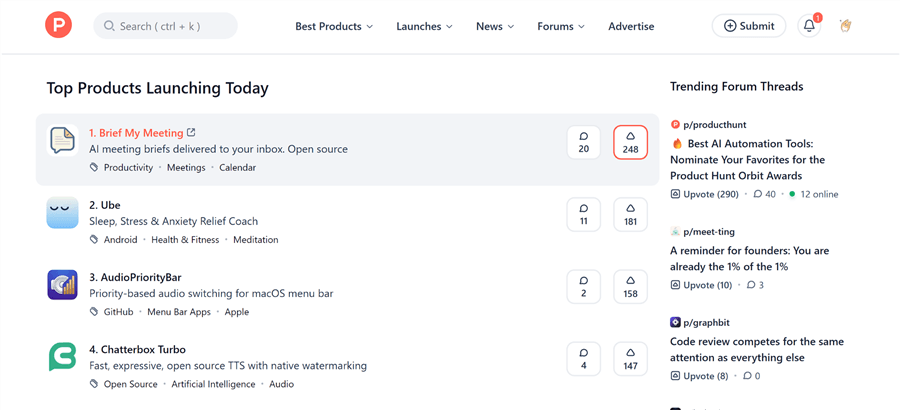Select the Apple tag
900x410 pixels.
(237, 312)
